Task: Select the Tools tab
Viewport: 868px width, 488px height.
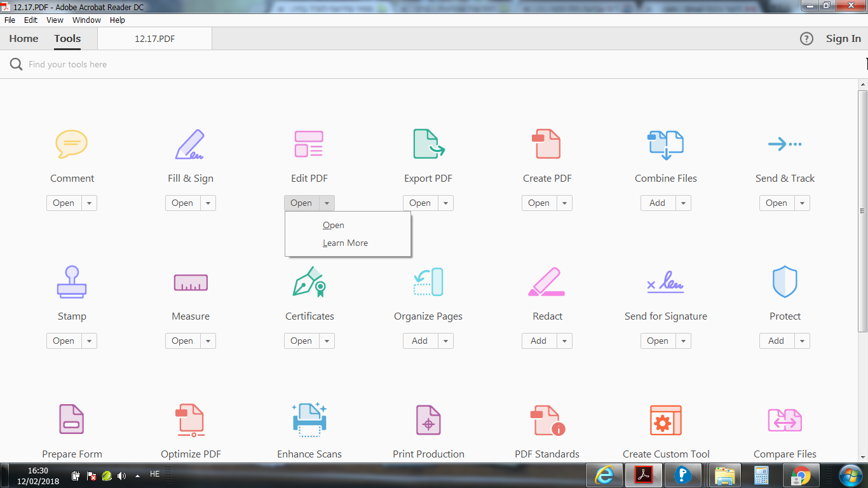Action: (x=67, y=39)
